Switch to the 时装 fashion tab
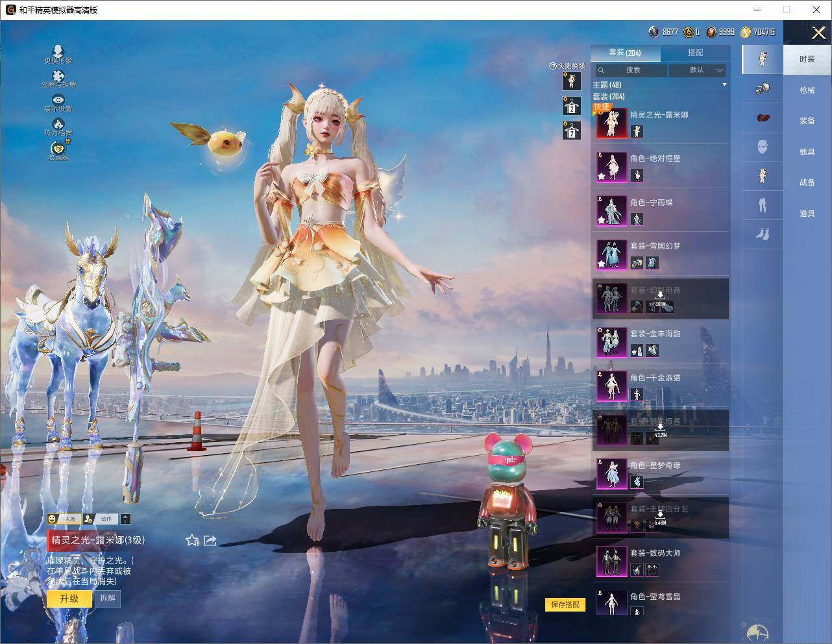This screenshot has height=644, width=832. (807, 59)
